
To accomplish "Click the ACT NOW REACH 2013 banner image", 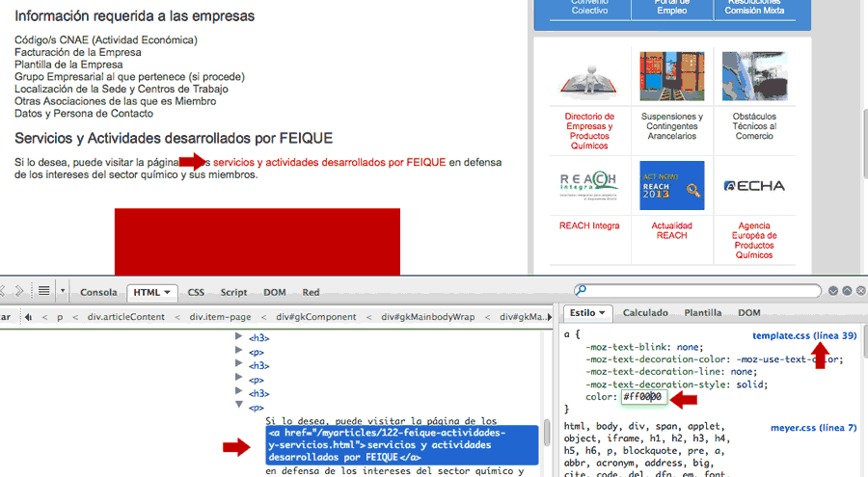I will [672, 185].
